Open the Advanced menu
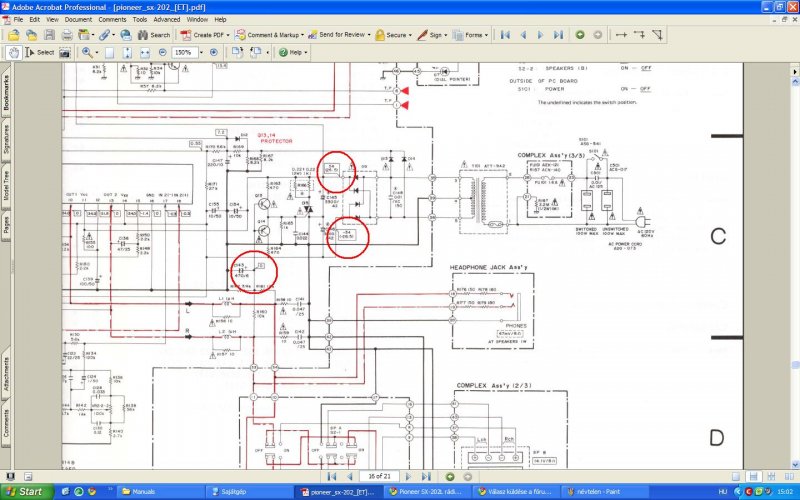The image size is (800, 500). pyautogui.click(x=167, y=19)
